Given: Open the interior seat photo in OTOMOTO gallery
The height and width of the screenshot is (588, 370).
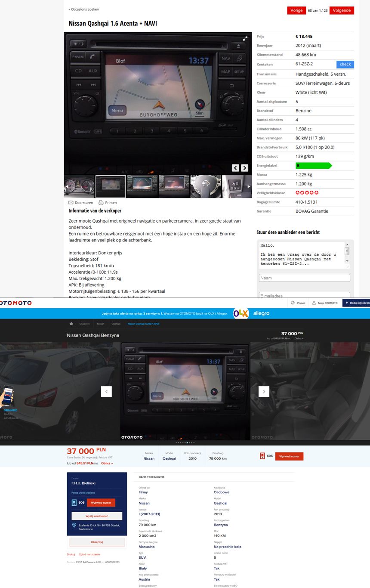Looking at the screenshot, I should (x=310, y=391).
